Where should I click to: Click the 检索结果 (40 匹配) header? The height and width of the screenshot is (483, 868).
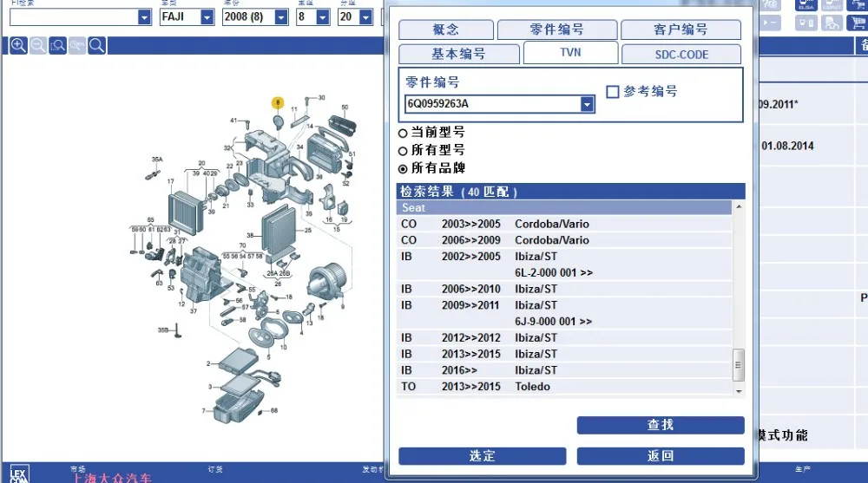pos(571,192)
